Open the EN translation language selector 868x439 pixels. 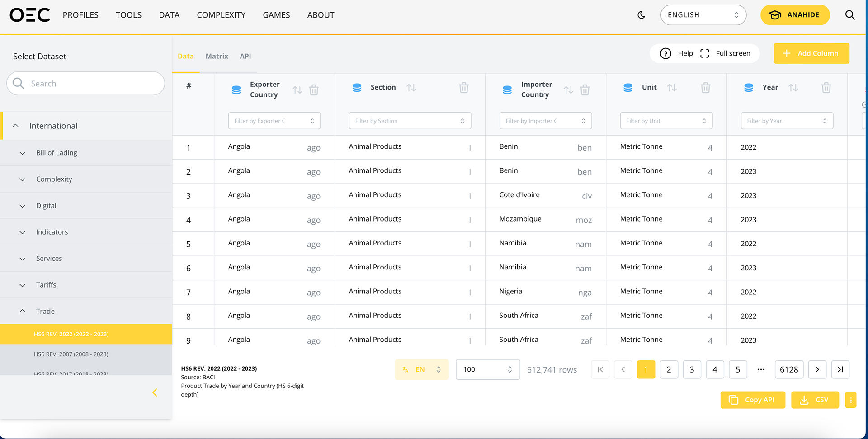(x=422, y=369)
